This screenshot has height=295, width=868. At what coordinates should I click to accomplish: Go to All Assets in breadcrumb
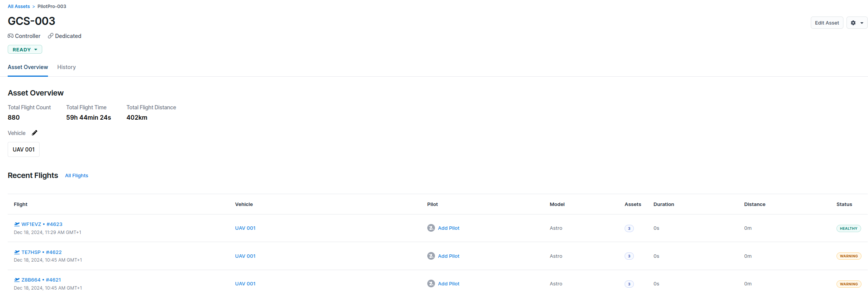click(x=19, y=7)
